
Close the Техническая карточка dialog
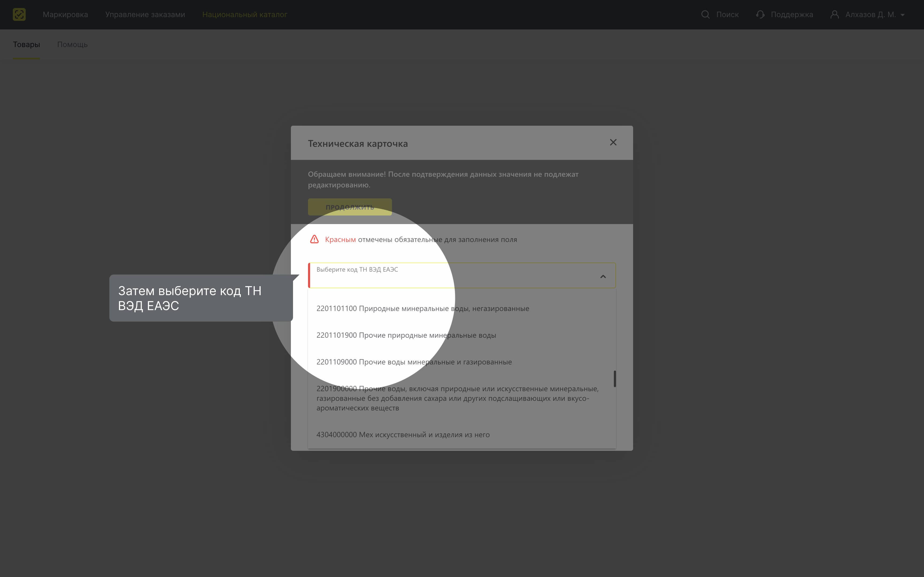coord(613,142)
